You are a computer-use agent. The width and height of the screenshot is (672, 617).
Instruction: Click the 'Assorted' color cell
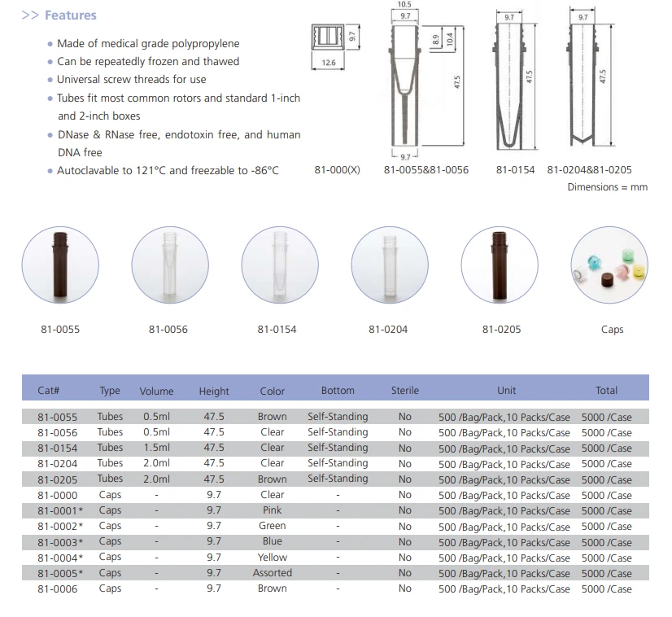(273, 573)
